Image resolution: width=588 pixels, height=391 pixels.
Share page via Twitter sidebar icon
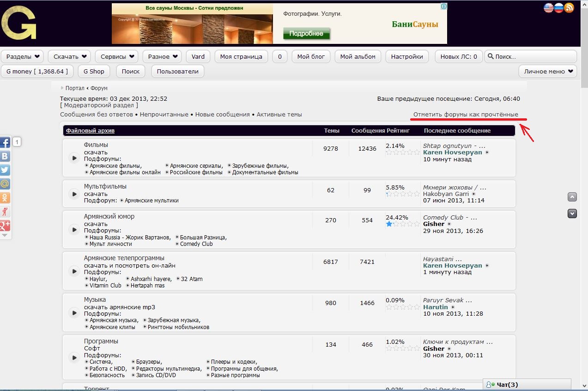[x=5, y=170]
